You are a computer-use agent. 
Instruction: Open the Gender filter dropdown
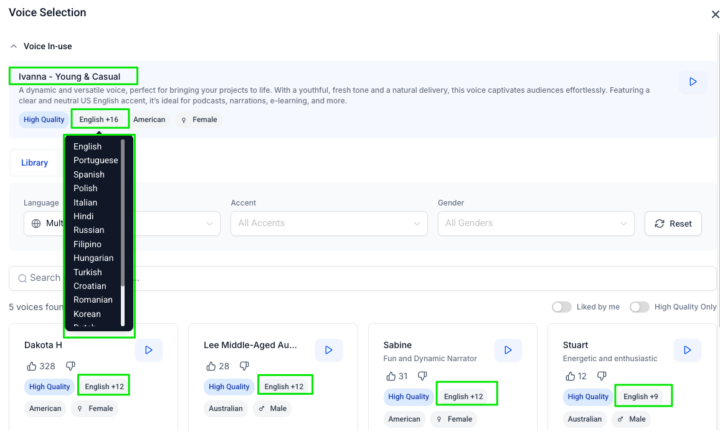(535, 223)
